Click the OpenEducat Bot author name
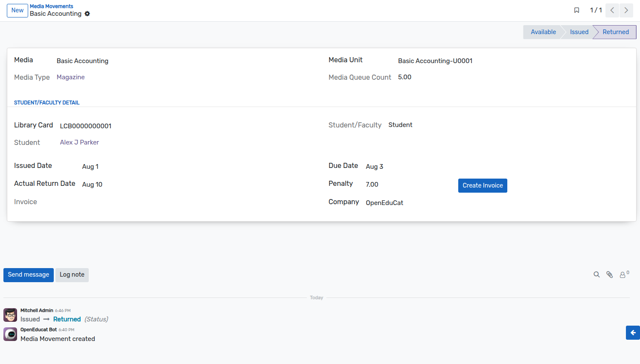The height and width of the screenshot is (364, 640). (38, 329)
